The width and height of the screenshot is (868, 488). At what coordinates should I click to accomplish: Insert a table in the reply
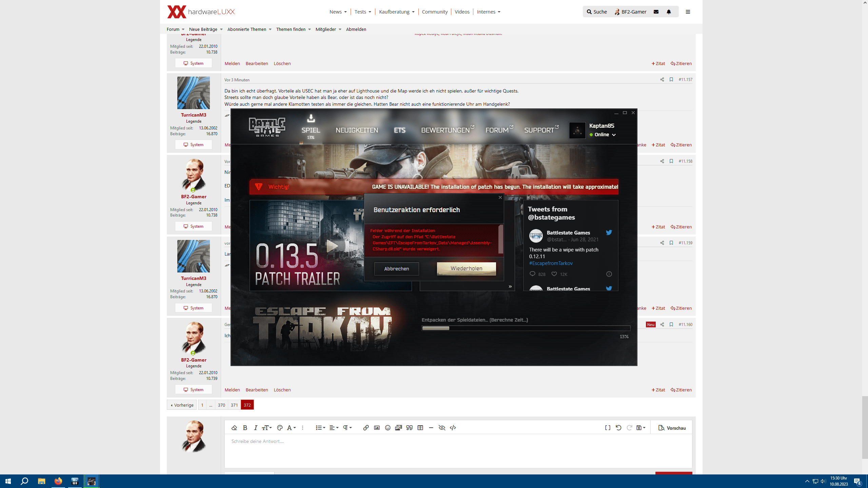[420, 428]
